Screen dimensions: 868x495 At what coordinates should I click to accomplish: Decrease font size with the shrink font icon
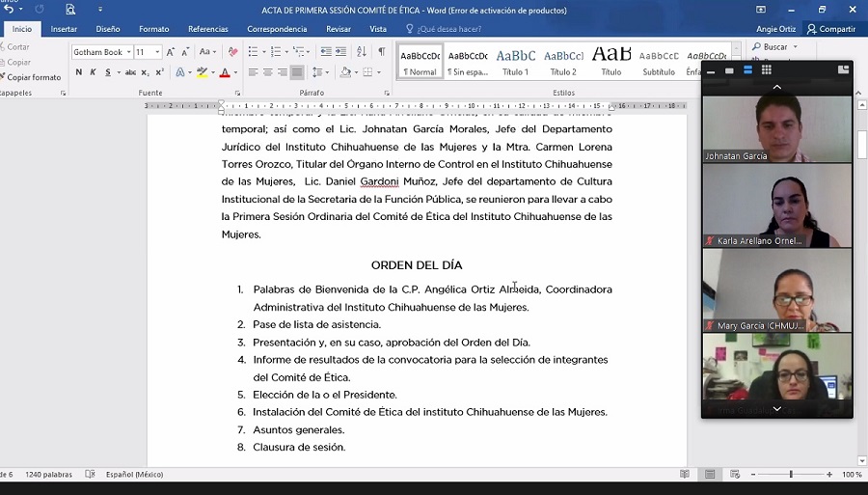[185, 52]
